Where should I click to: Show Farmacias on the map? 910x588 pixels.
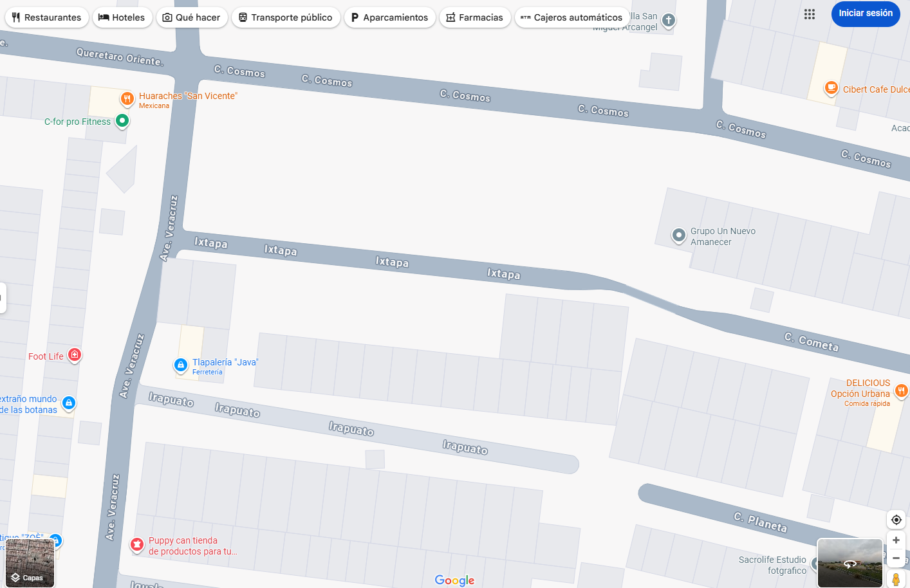pyautogui.click(x=475, y=17)
